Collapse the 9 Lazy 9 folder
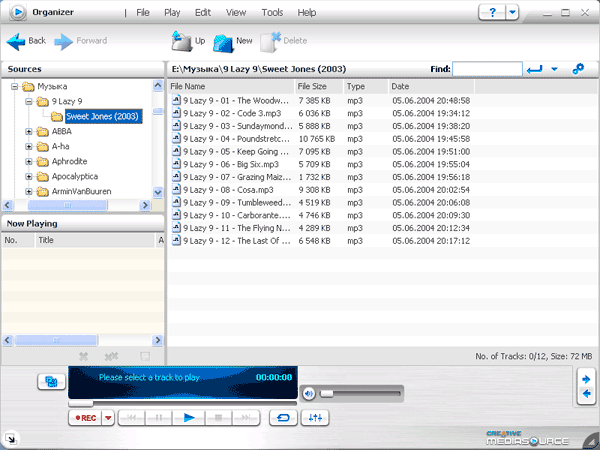This screenshot has height=450, width=600. coord(29,101)
